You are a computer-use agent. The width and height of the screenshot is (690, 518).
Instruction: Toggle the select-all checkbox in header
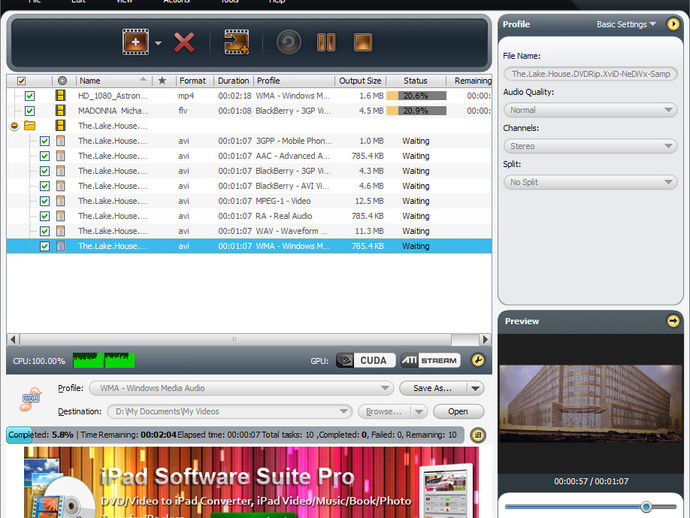(x=21, y=81)
